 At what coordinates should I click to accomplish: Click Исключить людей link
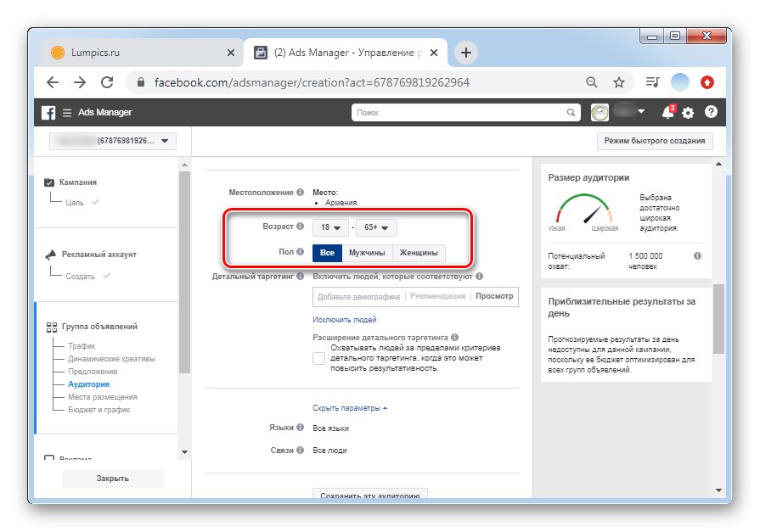coord(344,320)
